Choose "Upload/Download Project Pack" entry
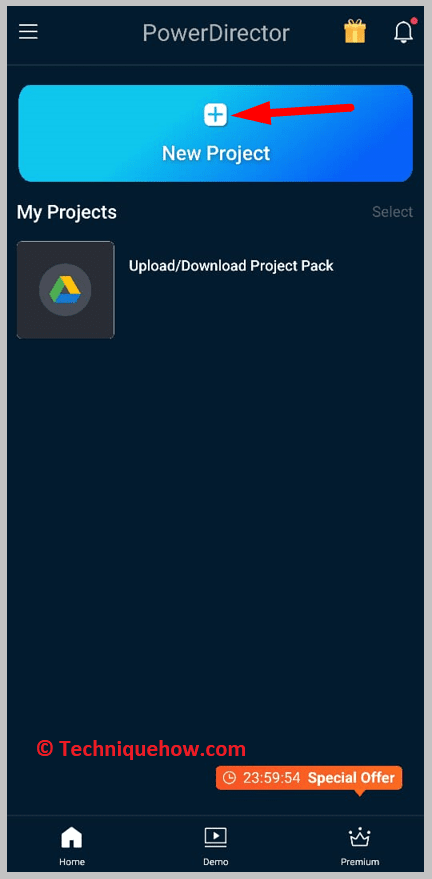Screen dimensions: 432x879 [231, 266]
